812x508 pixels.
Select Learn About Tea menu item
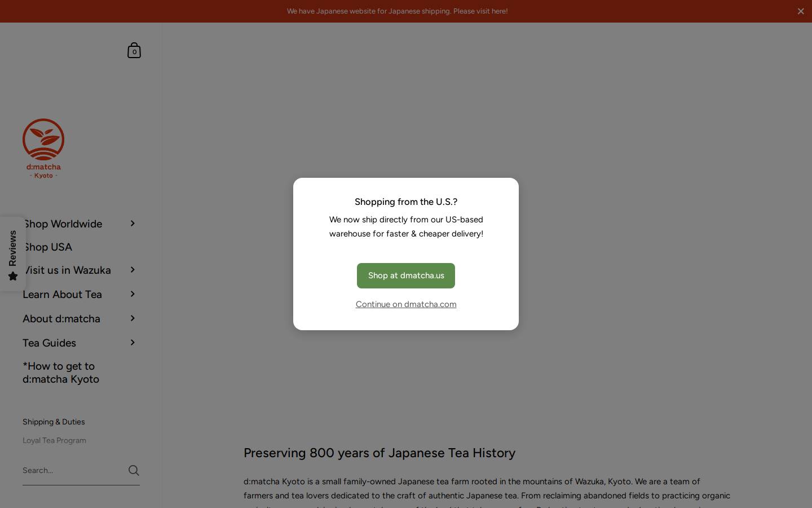point(62,294)
